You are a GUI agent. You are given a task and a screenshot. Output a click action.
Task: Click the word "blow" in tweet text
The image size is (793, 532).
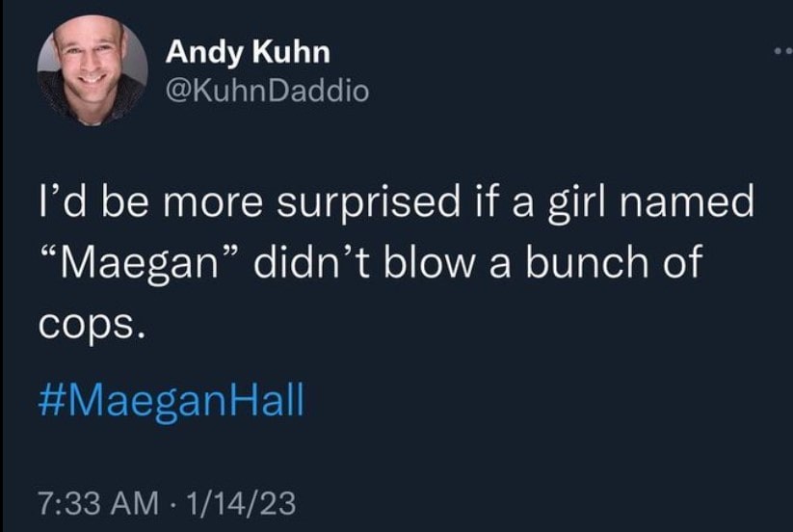click(425, 263)
